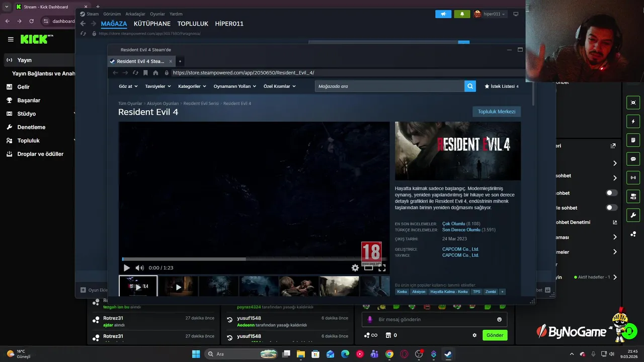Toggle the second sohbet switch
The image size is (644, 362).
point(611,207)
